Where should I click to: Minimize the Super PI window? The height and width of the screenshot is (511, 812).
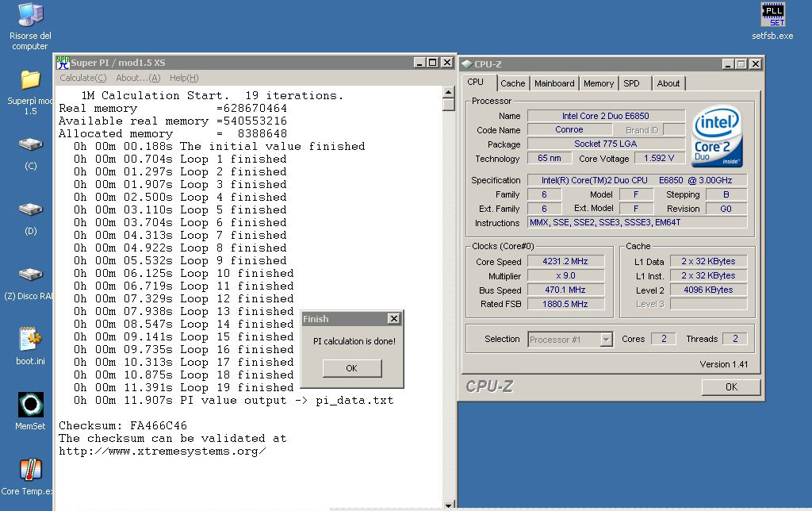(x=420, y=63)
